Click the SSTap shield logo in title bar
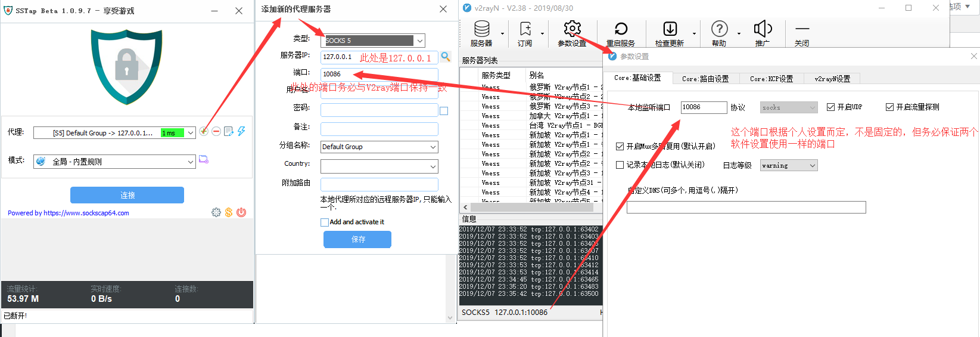 point(8,10)
